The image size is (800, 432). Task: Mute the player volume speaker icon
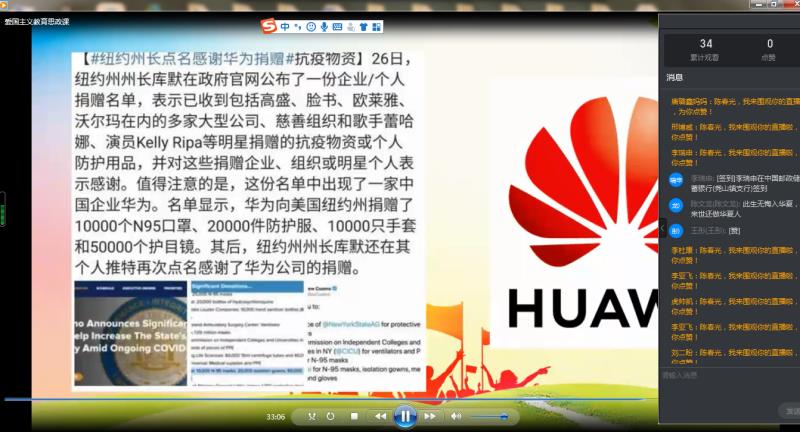pos(457,416)
